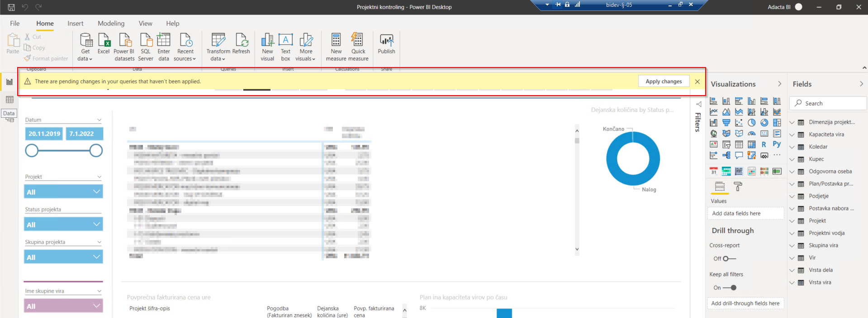Select the Treemap visual
868x318 pixels.
click(x=777, y=123)
